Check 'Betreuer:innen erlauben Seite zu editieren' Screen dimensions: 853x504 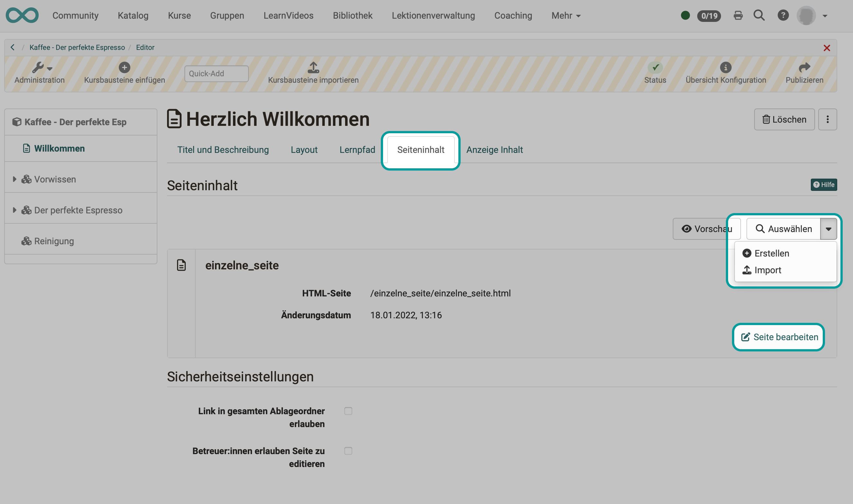pyautogui.click(x=348, y=451)
